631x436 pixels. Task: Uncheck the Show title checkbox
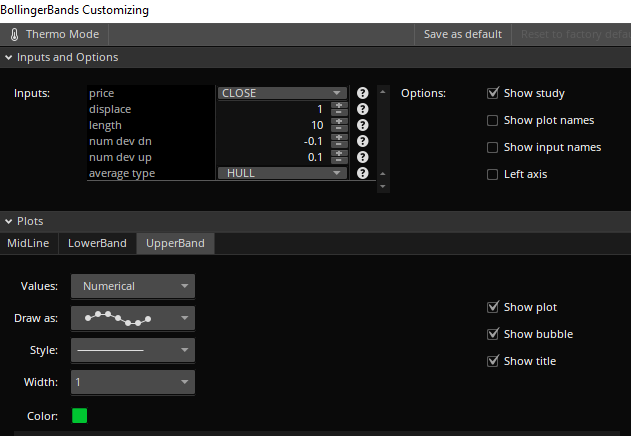click(493, 362)
